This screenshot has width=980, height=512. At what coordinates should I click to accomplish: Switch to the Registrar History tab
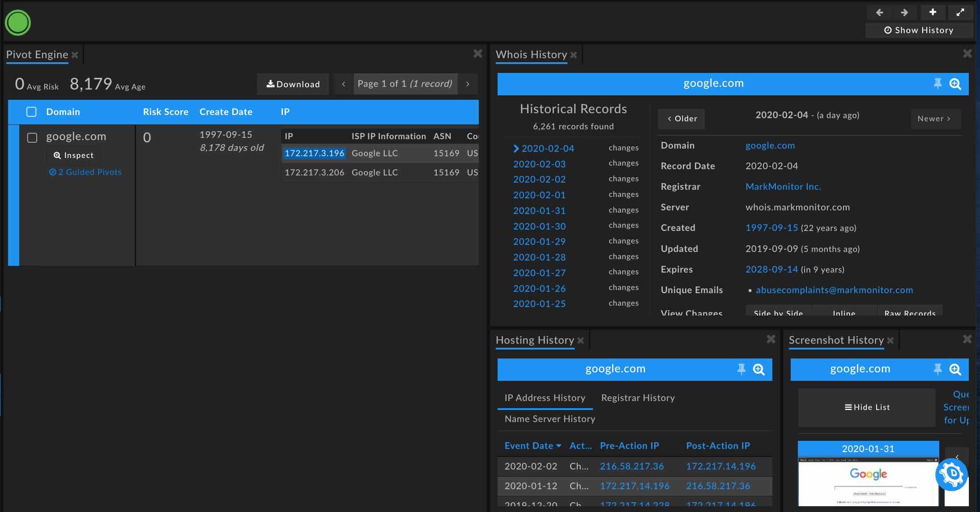pyautogui.click(x=638, y=398)
